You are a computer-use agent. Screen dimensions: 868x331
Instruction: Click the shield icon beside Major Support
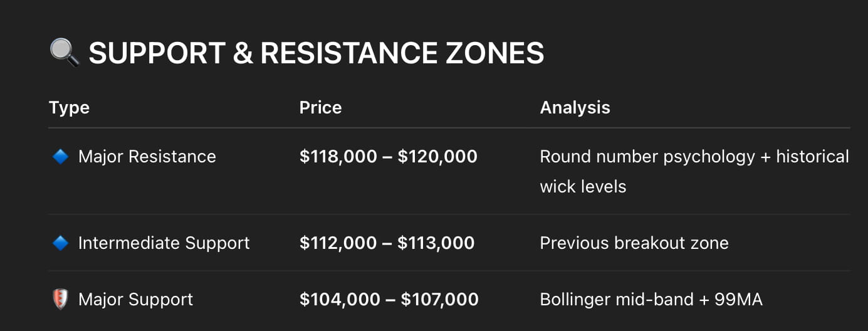coord(60,299)
